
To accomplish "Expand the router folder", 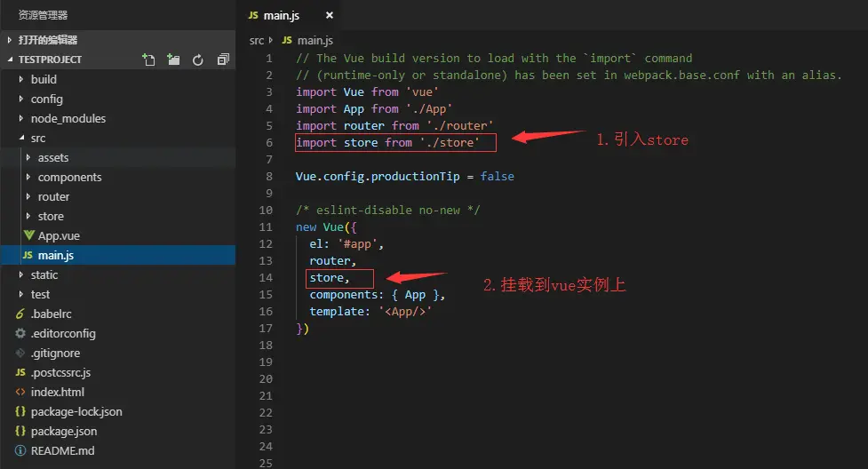I will pyautogui.click(x=28, y=196).
